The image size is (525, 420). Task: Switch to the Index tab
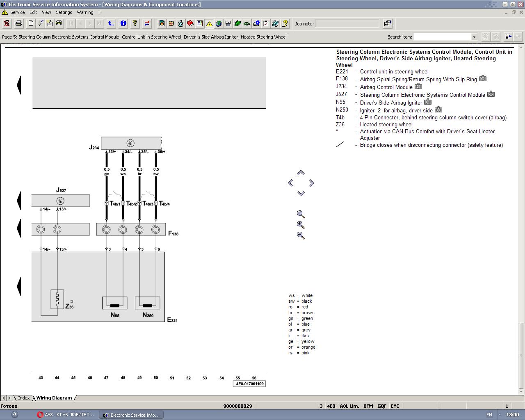(24, 398)
